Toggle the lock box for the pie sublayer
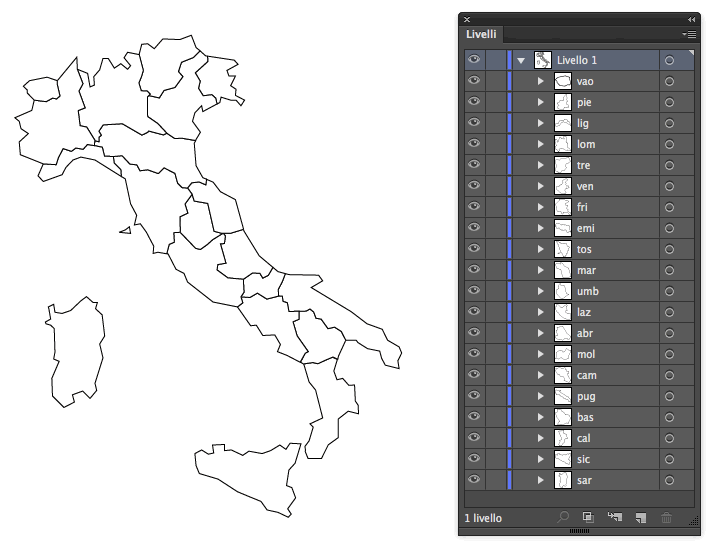Viewport: 708px width, 547px height. pos(496,102)
